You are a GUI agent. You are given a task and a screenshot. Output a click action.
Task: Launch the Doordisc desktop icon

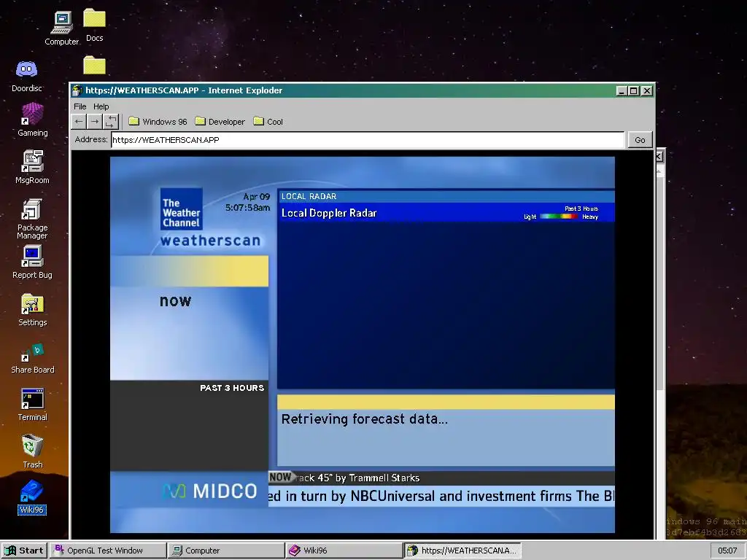point(27,76)
